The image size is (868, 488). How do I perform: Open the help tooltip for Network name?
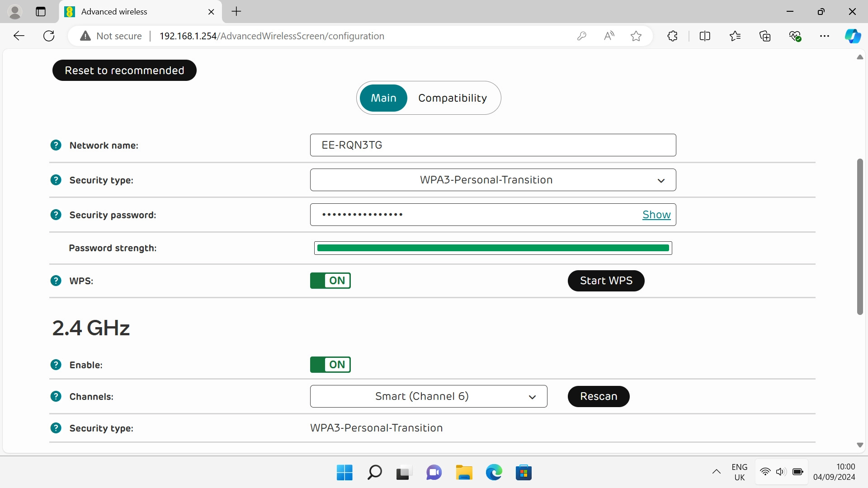coord(56,145)
